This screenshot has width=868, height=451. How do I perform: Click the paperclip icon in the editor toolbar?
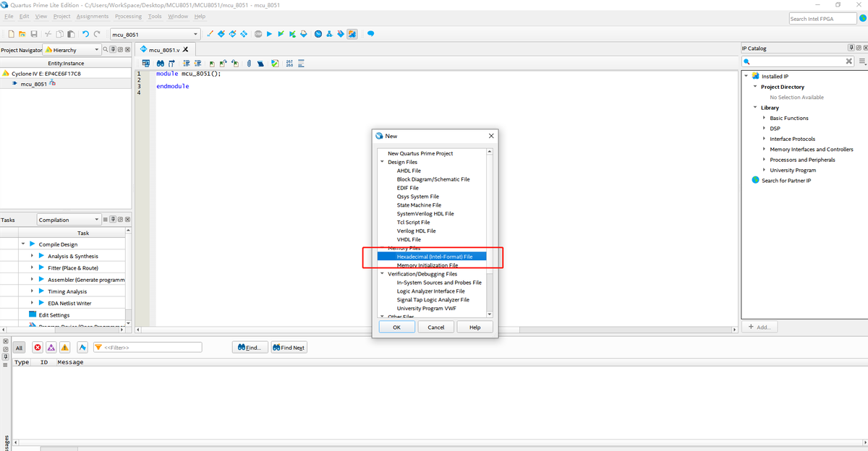[x=249, y=63]
